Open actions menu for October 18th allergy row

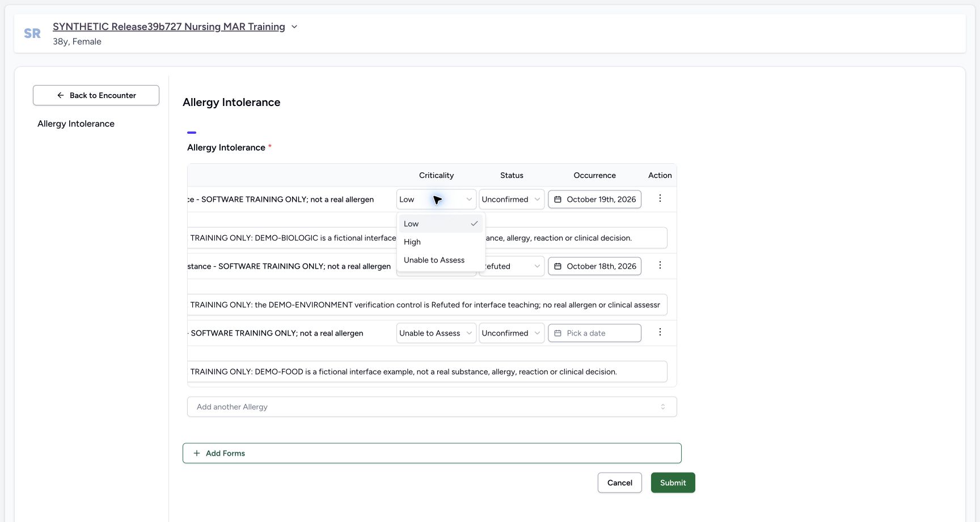(660, 265)
